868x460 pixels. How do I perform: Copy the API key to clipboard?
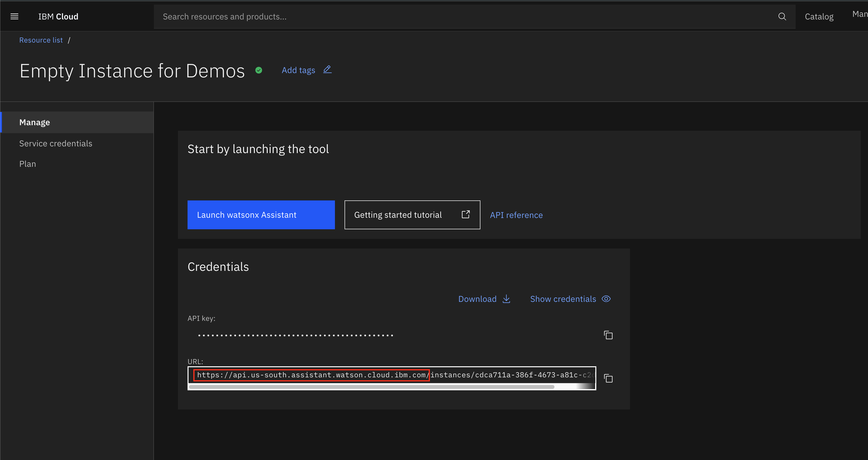(608, 335)
